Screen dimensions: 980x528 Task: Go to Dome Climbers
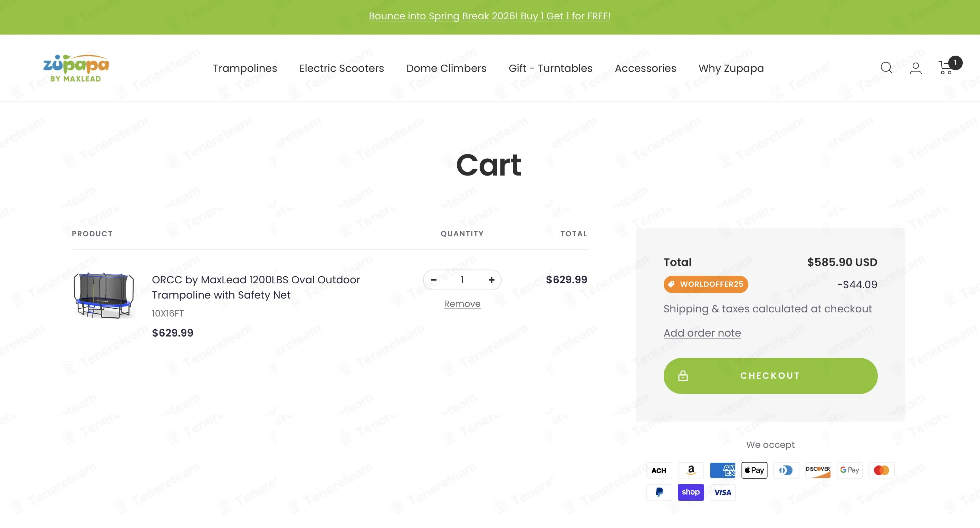click(x=446, y=68)
